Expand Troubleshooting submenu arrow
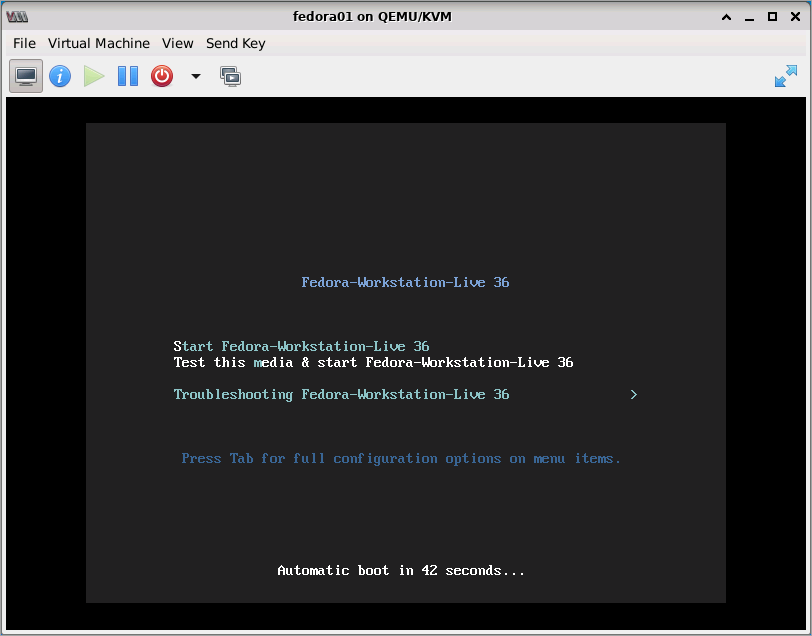The height and width of the screenshot is (636, 812). 634,395
